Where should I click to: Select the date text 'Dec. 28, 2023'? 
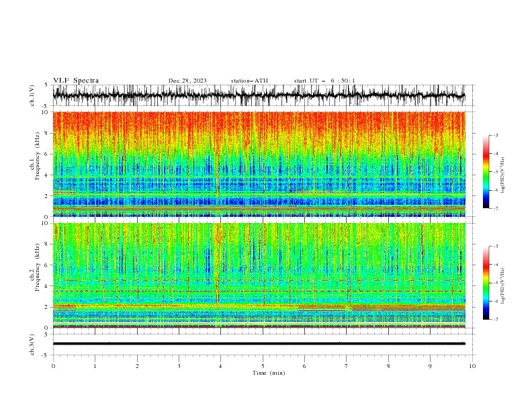pos(187,81)
